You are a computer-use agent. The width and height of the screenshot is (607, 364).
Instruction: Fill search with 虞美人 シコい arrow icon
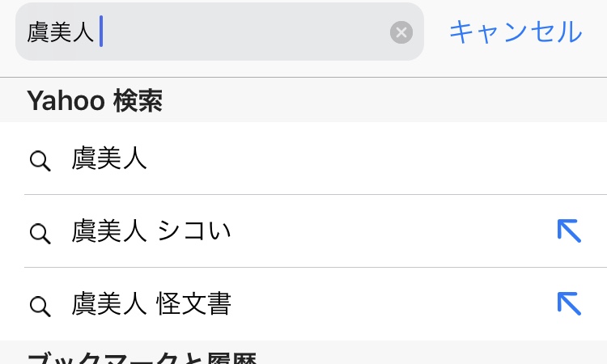click(x=569, y=231)
